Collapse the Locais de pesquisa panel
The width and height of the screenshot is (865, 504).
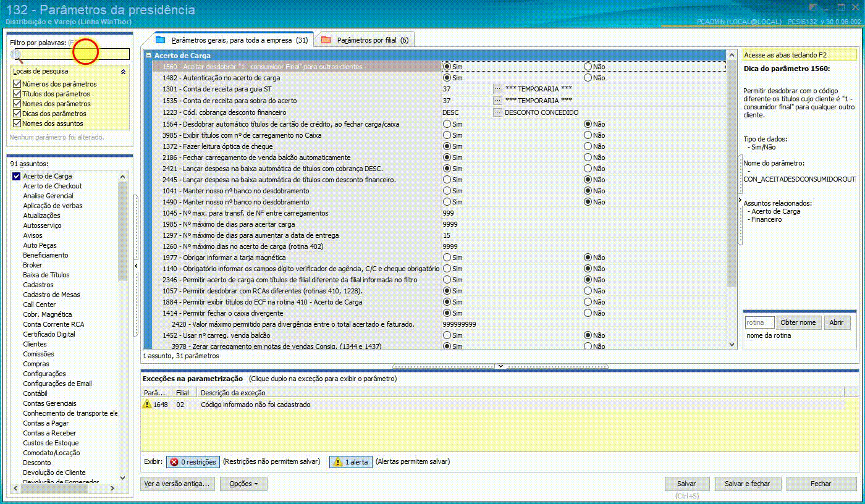coord(123,72)
